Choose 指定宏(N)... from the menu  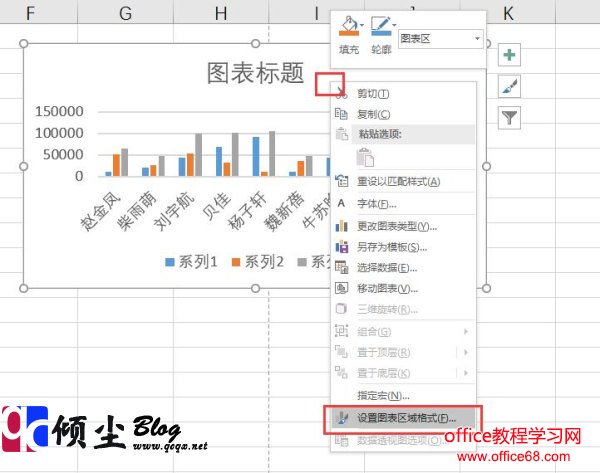[x=403, y=395]
